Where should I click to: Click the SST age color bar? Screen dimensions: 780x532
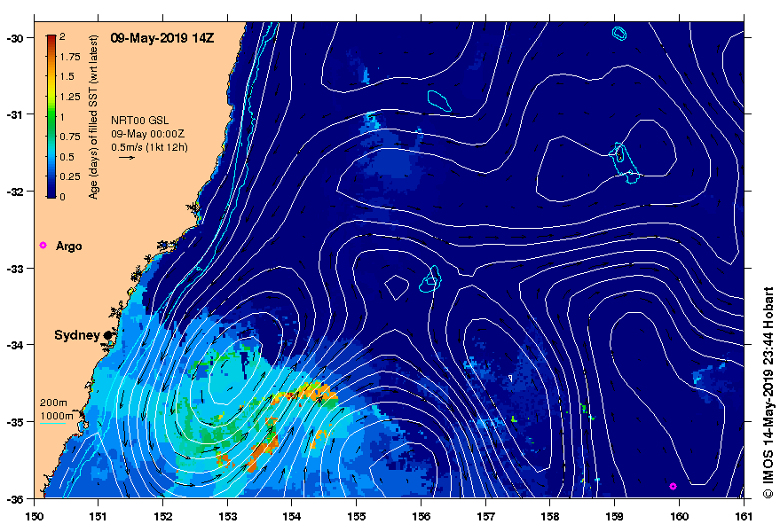[x=51, y=116]
